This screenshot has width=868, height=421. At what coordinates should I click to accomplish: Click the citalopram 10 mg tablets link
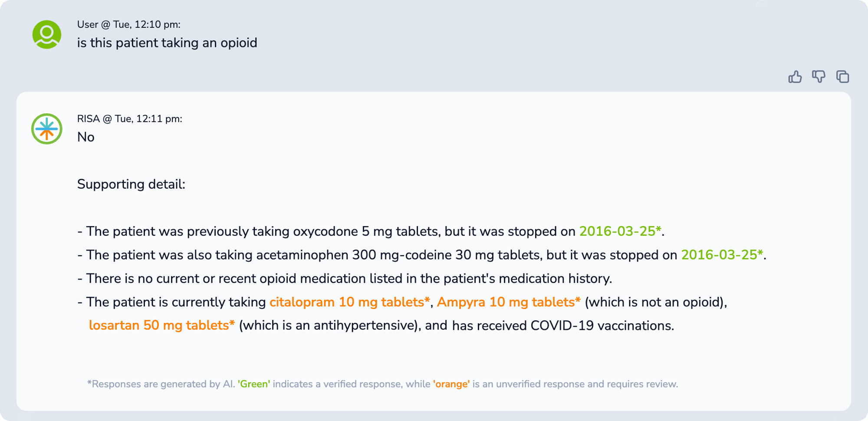coord(349,302)
